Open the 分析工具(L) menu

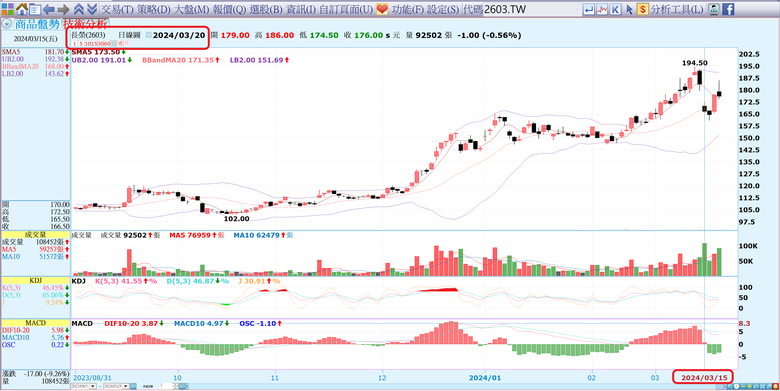pyautogui.click(x=677, y=9)
